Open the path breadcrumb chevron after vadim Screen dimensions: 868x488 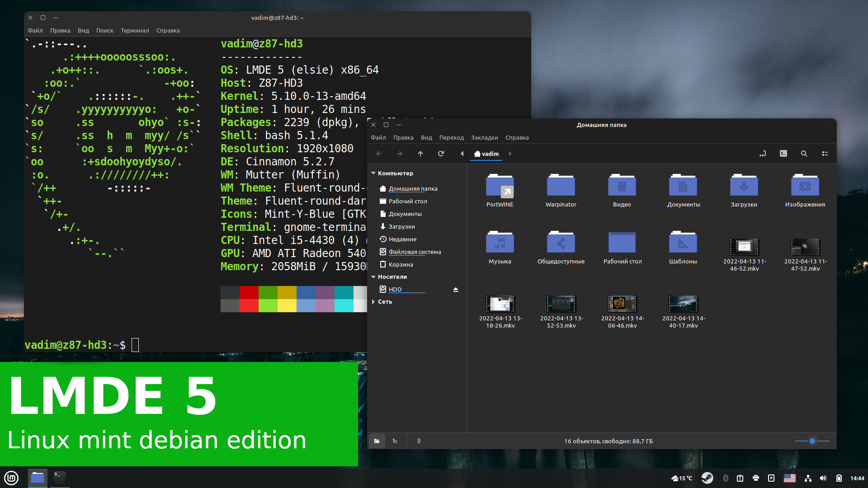point(510,154)
